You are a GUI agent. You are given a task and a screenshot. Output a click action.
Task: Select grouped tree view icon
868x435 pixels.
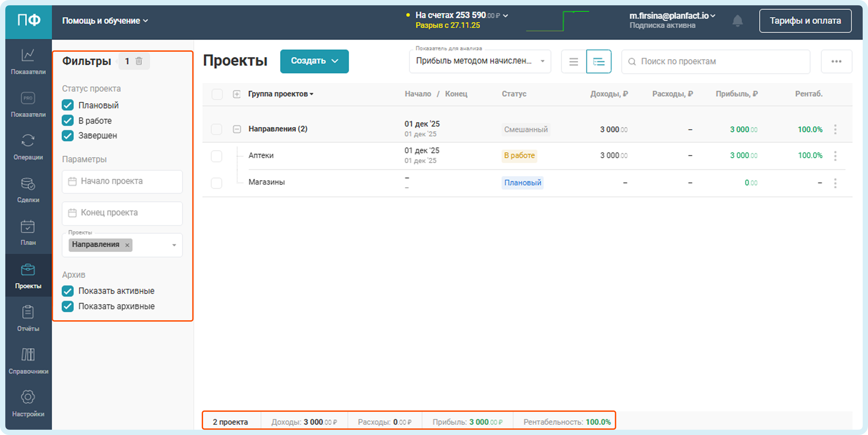pyautogui.click(x=599, y=62)
